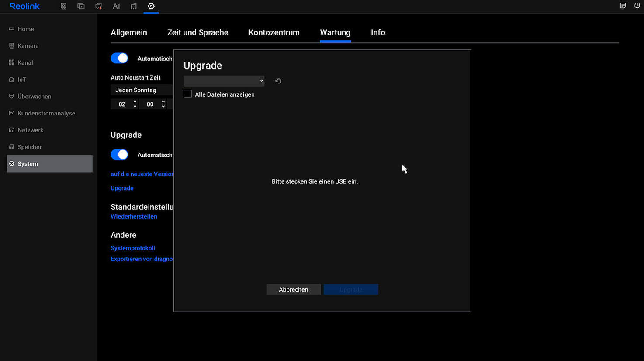Click the Exportieren von diagnostics link
Viewport: 644px width, 361px height.
coord(142,259)
